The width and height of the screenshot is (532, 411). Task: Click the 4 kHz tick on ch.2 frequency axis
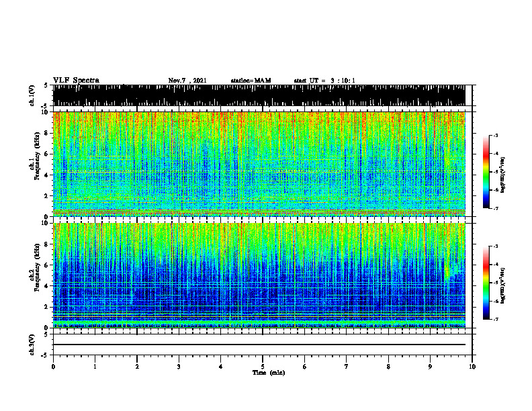coord(47,286)
